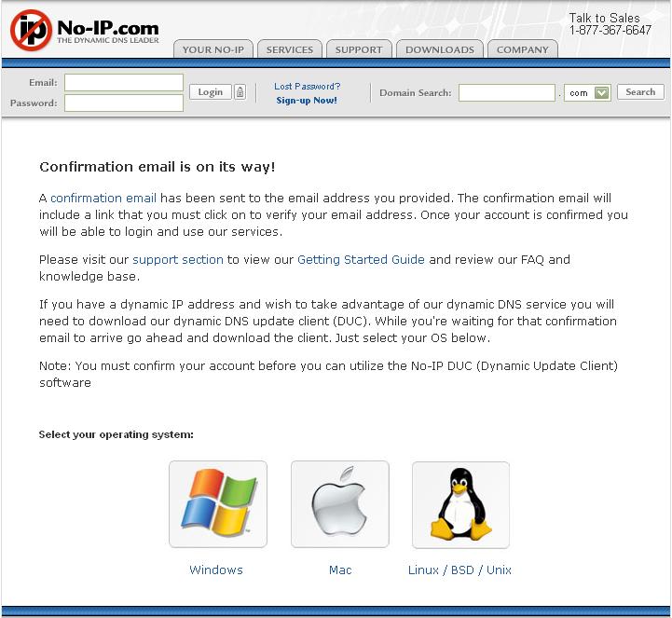The width and height of the screenshot is (672, 618).
Task: Visit the support section link
Action: pyautogui.click(x=178, y=260)
